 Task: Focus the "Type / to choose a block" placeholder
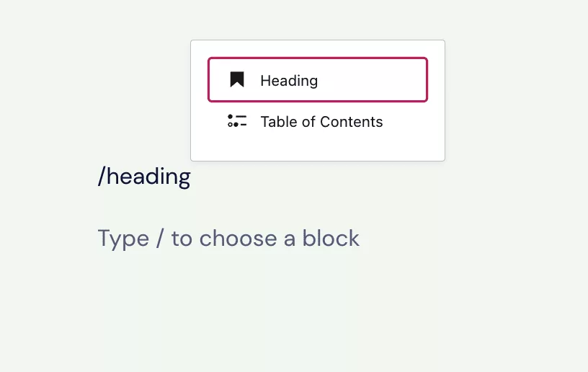tap(228, 238)
